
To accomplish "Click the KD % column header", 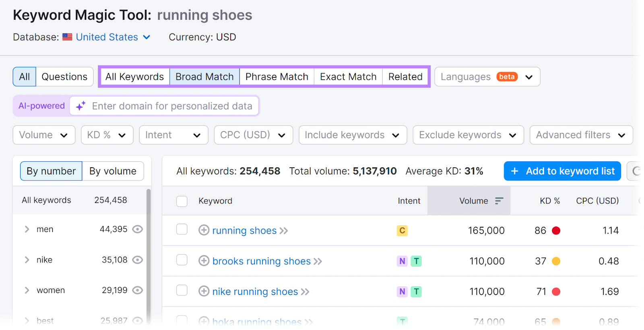I will (x=550, y=201).
